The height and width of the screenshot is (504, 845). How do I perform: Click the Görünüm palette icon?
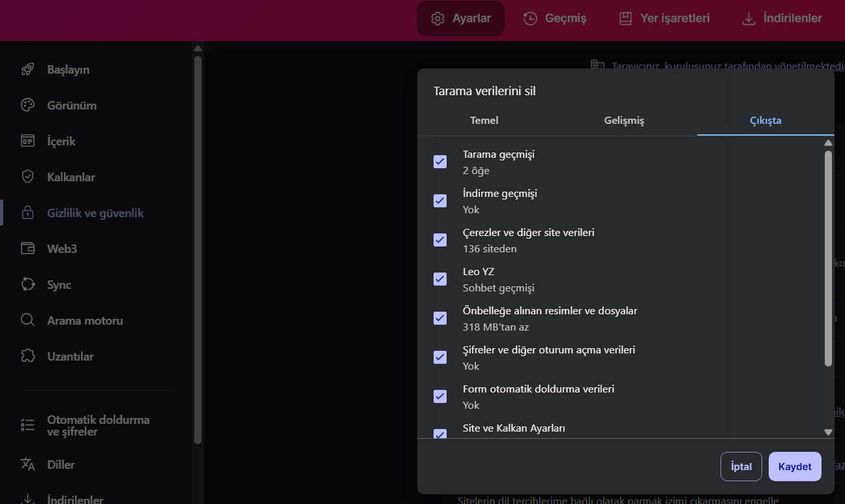coord(27,106)
